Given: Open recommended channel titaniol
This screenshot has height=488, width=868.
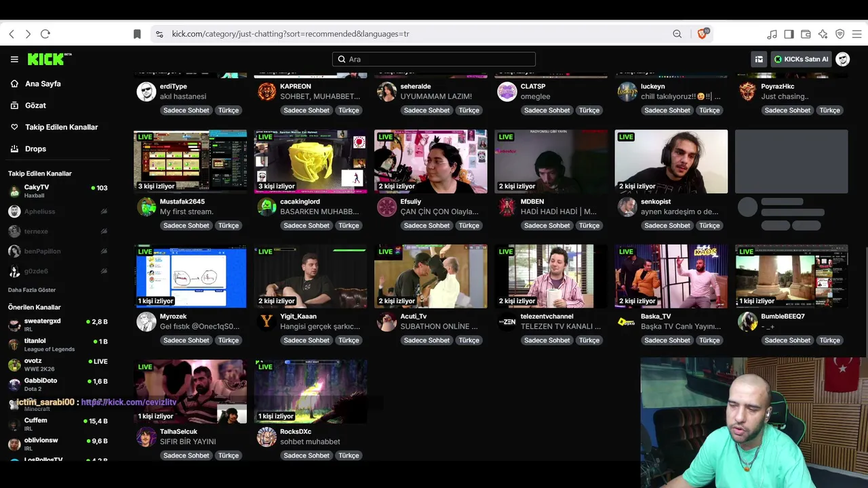Looking at the screenshot, I should coord(58,344).
